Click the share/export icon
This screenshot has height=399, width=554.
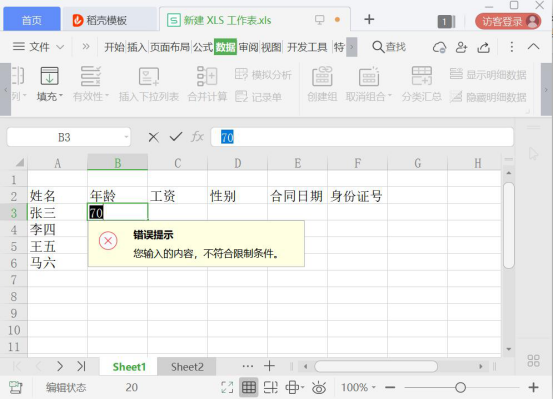pyautogui.click(x=483, y=47)
